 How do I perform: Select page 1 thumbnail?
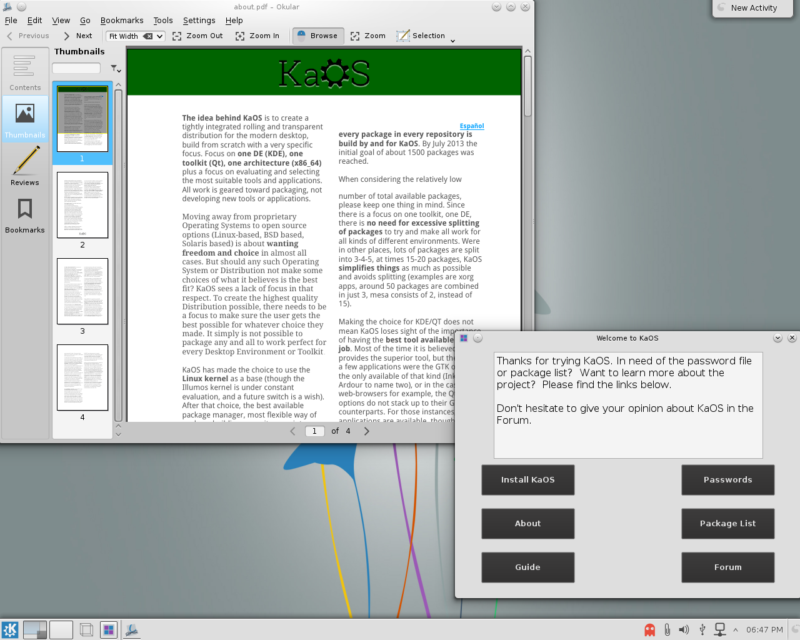82,118
